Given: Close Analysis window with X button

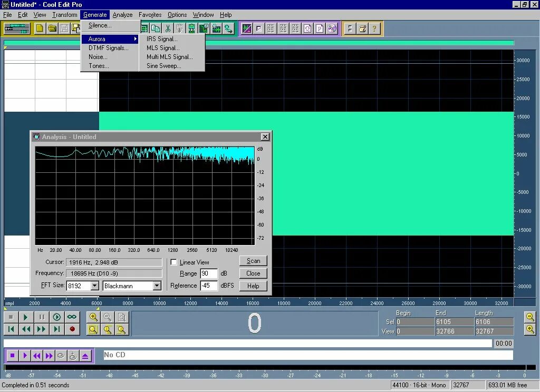Looking at the screenshot, I should click(265, 137).
